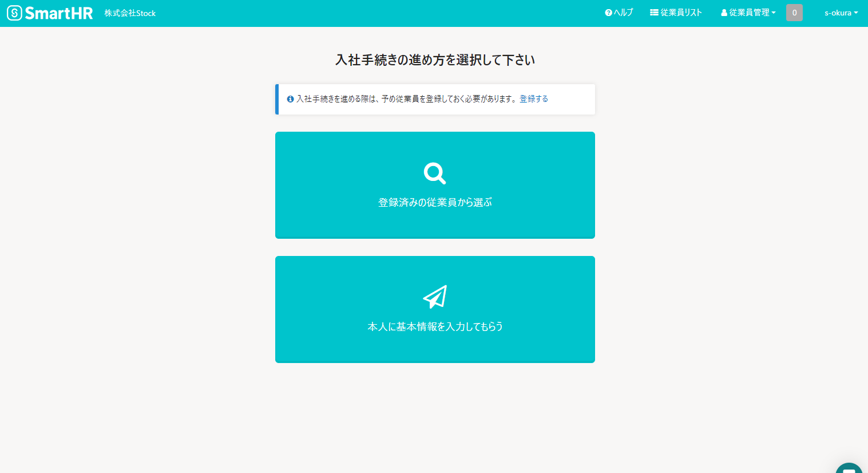Click the paper plane icon on the bottom card

point(434,296)
